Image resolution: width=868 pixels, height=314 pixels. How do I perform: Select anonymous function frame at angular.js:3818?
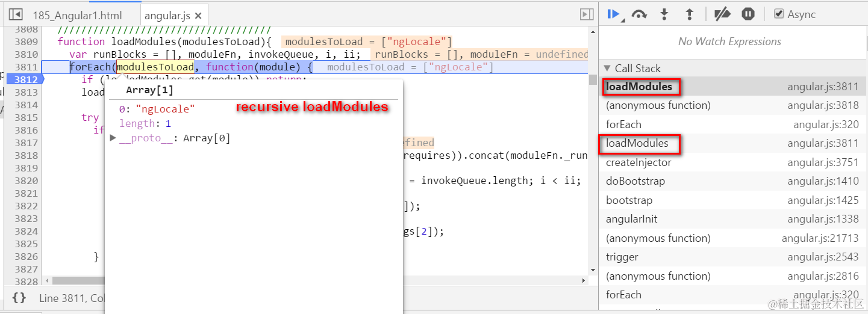coord(732,105)
